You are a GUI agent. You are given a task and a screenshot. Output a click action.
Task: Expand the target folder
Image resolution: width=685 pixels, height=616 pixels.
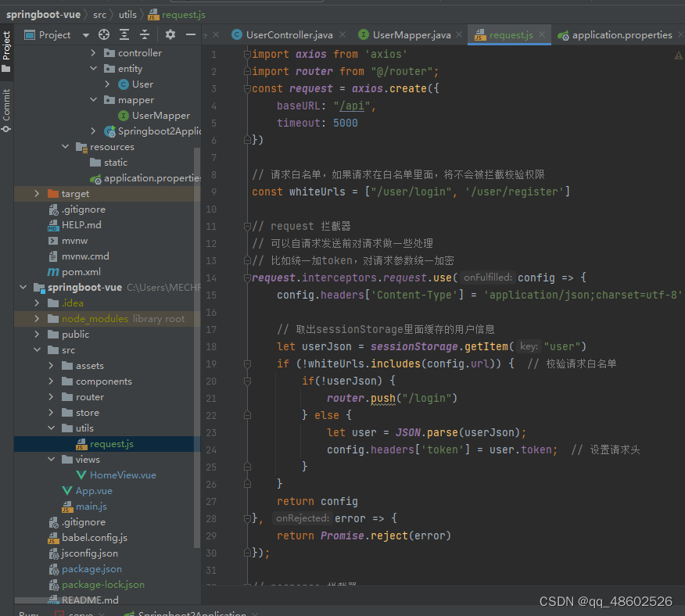[x=37, y=194]
